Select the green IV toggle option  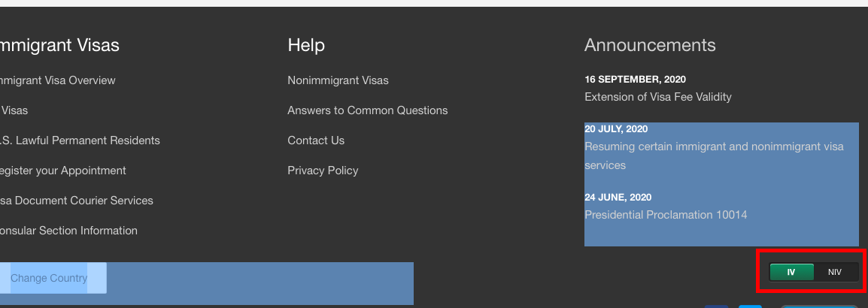[x=791, y=272]
